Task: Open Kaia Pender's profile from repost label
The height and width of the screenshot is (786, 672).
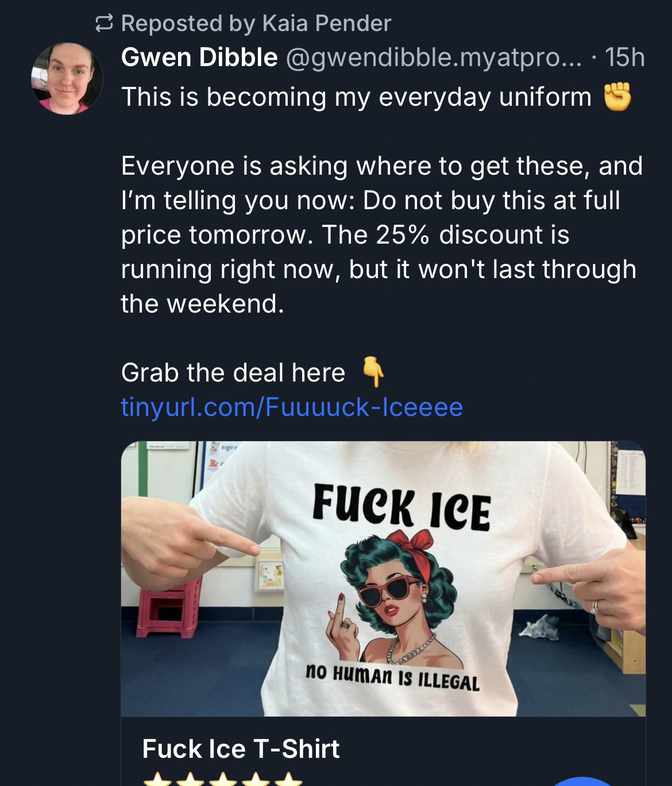Action: click(x=326, y=24)
